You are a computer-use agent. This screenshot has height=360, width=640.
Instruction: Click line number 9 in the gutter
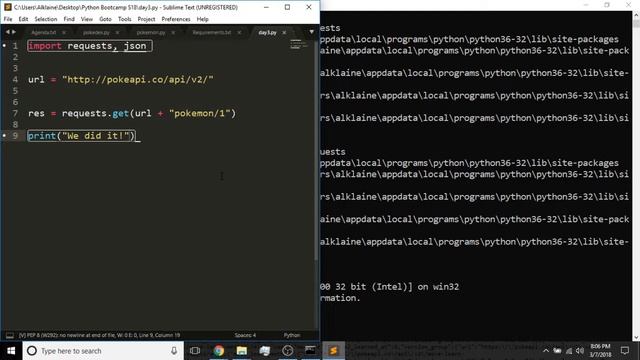[x=15, y=136]
